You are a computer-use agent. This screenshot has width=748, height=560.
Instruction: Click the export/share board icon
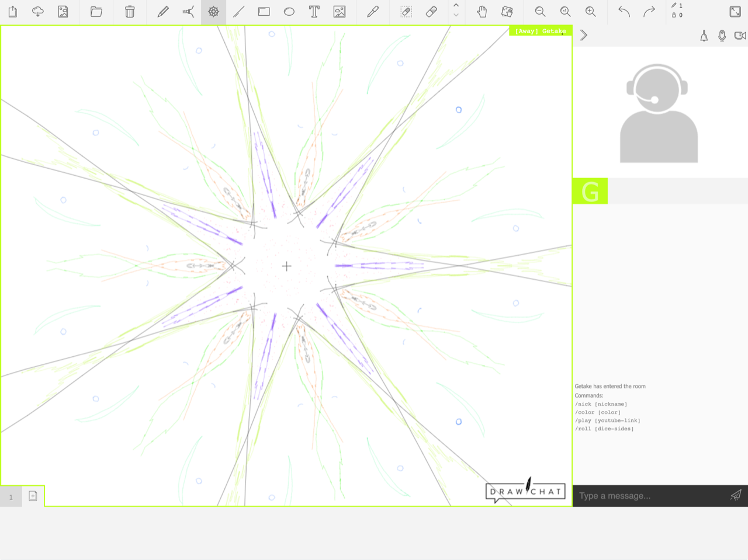pyautogui.click(x=13, y=12)
